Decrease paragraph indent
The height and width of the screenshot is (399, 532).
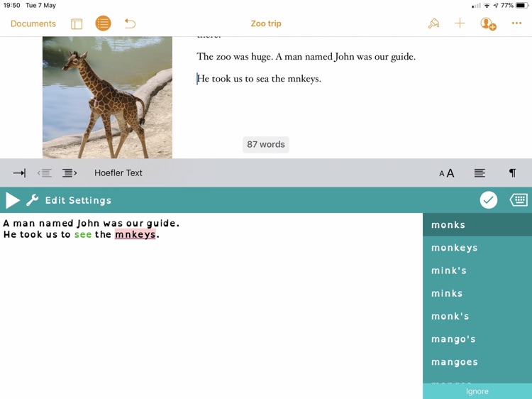coord(45,173)
